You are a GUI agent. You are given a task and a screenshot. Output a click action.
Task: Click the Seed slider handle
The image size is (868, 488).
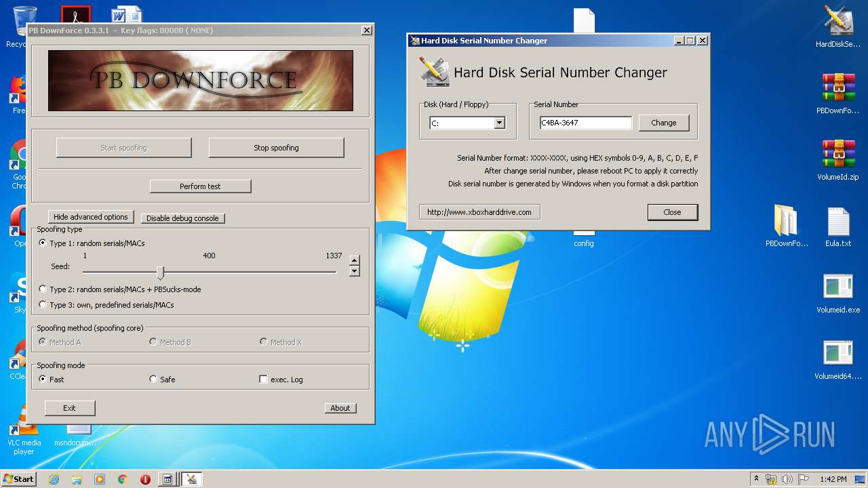click(161, 272)
